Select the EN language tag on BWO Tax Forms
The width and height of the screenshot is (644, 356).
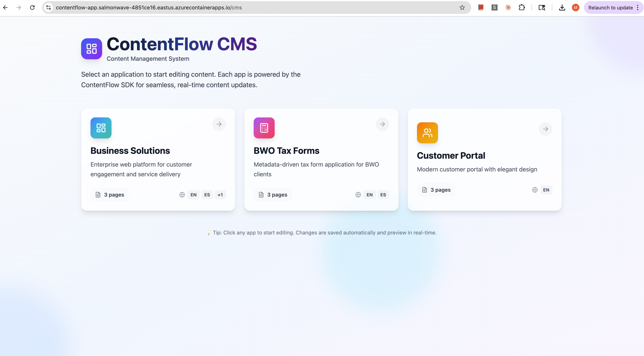(370, 195)
